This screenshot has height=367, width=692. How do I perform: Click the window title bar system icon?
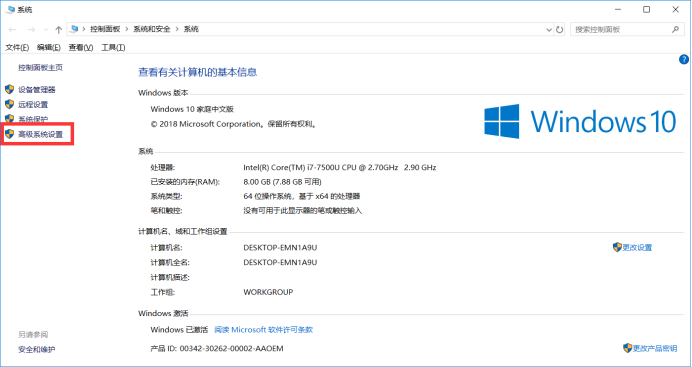pos(10,9)
